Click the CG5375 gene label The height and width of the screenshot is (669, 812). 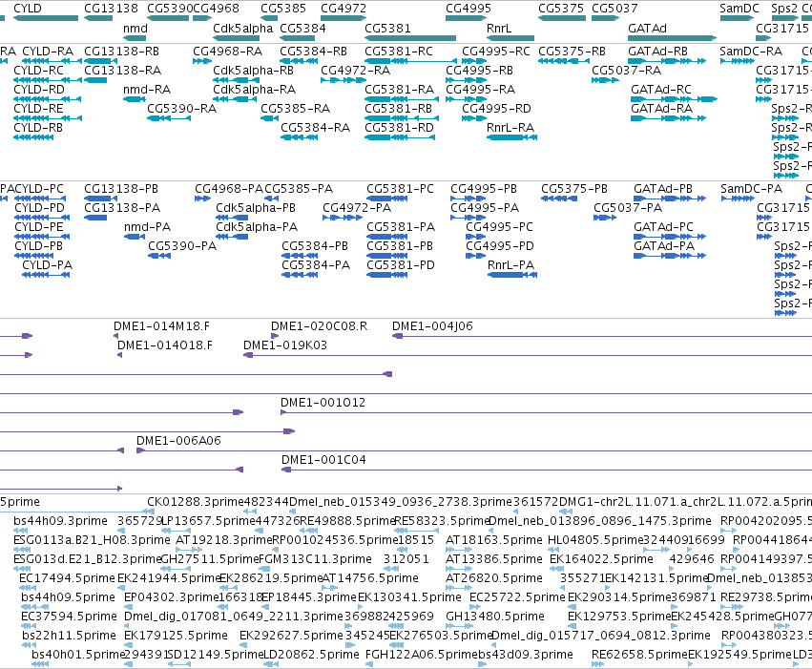click(561, 9)
